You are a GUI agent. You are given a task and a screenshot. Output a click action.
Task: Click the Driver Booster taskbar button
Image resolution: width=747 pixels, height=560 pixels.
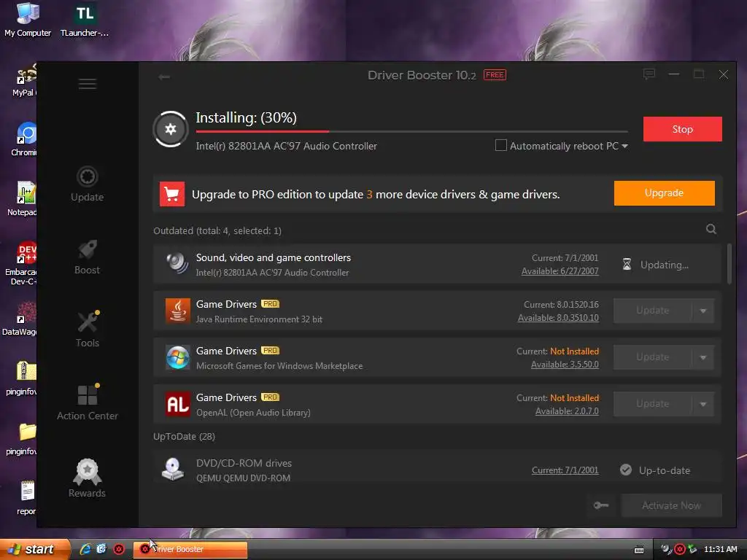(190, 549)
